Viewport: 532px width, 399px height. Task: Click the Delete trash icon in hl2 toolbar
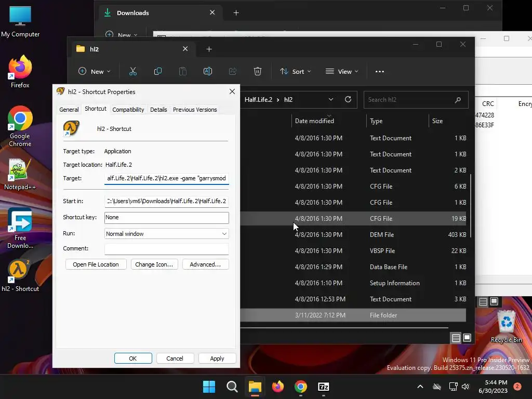coord(258,71)
